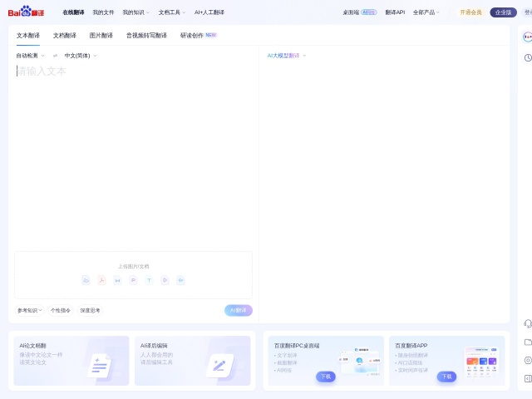Collapse the right sidebar panel icon

[528, 378]
